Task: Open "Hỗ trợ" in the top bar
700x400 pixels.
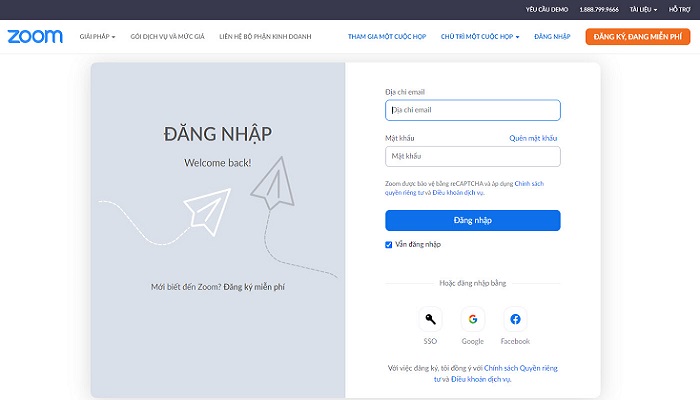Action: [679, 9]
